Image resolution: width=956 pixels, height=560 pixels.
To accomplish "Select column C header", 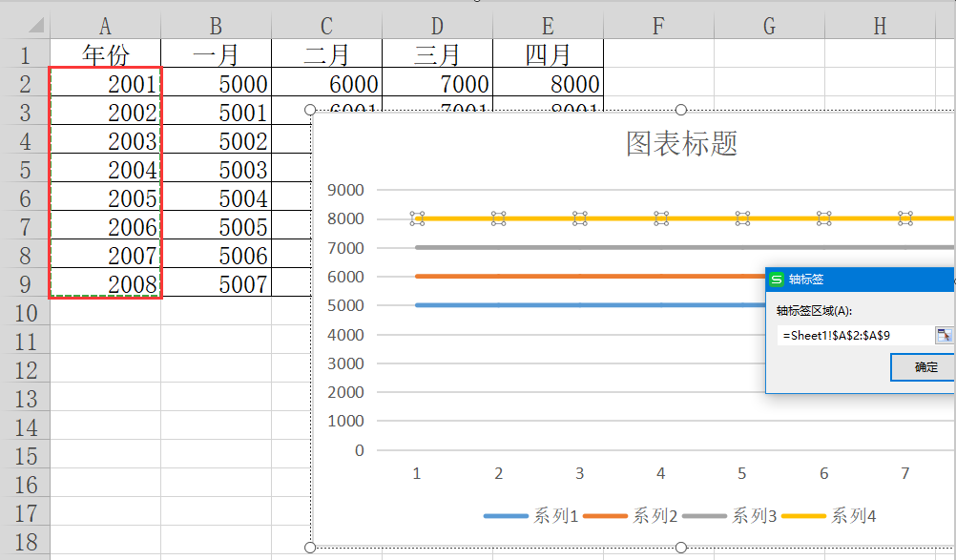I will click(x=327, y=26).
